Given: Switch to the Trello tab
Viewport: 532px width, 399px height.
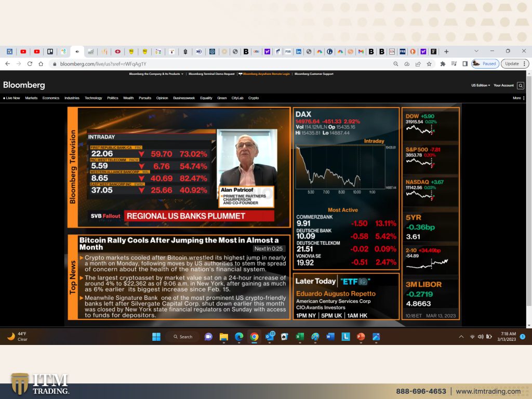Looking at the screenshot, I should pos(50,51).
